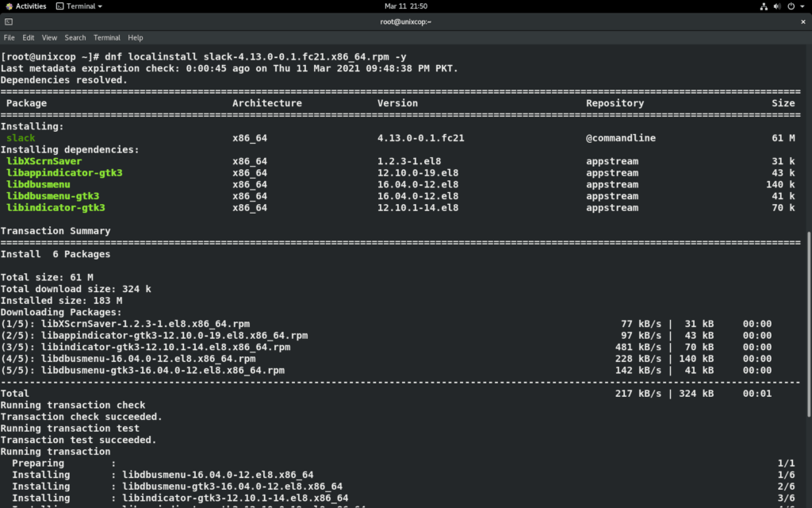Image resolution: width=812 pixels, height=508 pixels.
Task: Open the Search menu
Action: coord(75,38)
